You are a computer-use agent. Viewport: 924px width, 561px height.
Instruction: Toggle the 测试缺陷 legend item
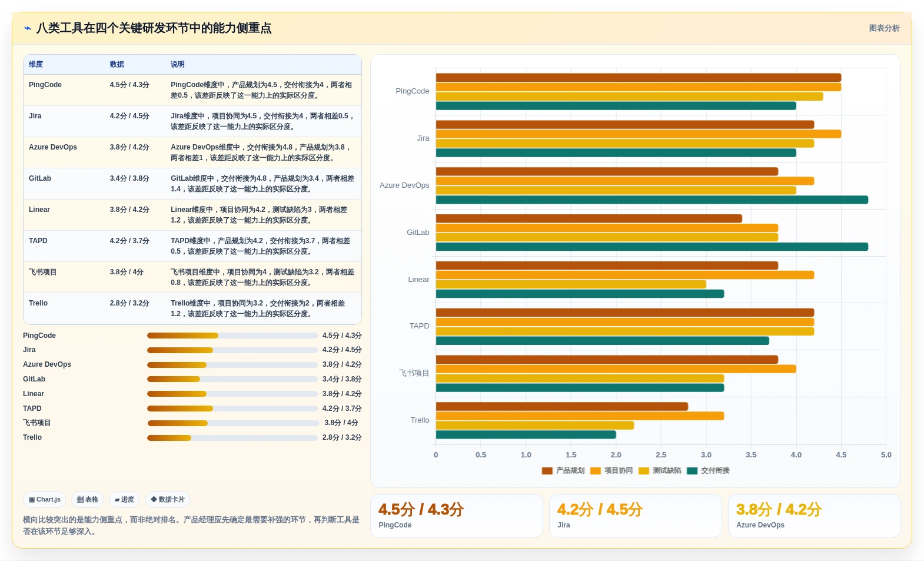(660, 470)
